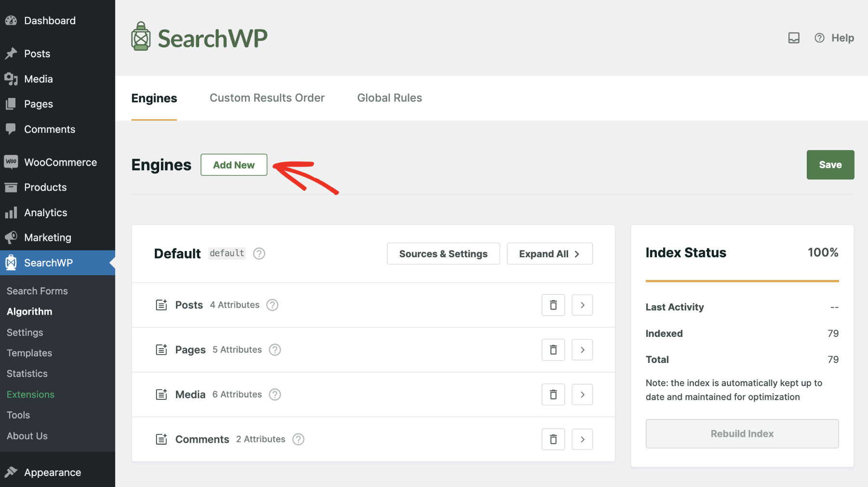Switch to the Engines tab
This screenshot has width=868, height=487.
pos(154,98)
